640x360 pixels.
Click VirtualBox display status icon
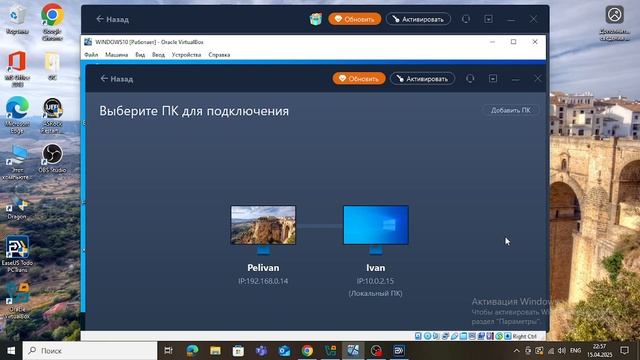(x=472, y=336)
